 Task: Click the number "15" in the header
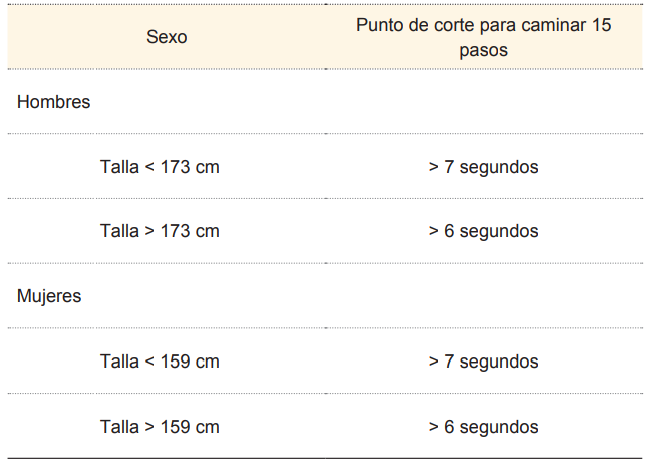[x=600, y=24]
